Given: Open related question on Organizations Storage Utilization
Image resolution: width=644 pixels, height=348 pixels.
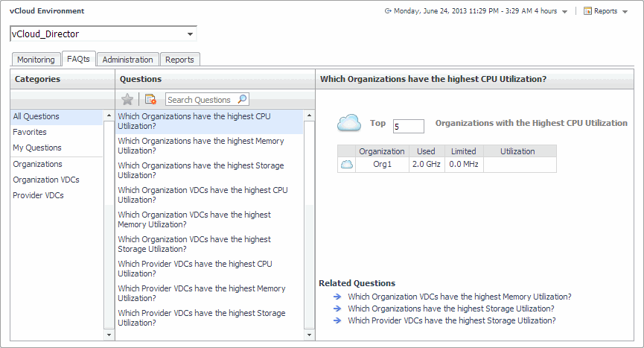Looking at the screenshot, I should click(x=450, y=309).
